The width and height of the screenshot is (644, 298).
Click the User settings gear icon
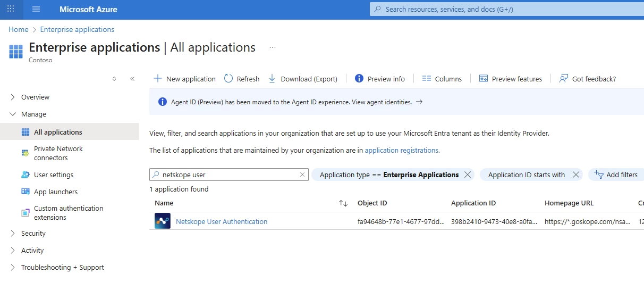click(x=26, y=175)
